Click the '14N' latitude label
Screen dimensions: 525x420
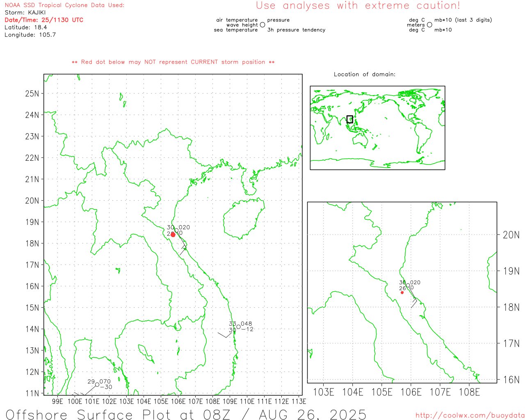32,329
